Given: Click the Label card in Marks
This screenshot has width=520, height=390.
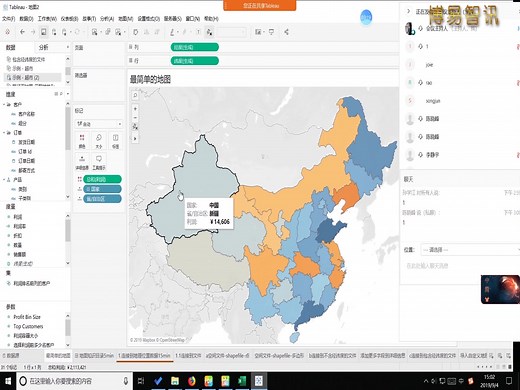Looking at the screenshot, I should click(x=115, y=141).
